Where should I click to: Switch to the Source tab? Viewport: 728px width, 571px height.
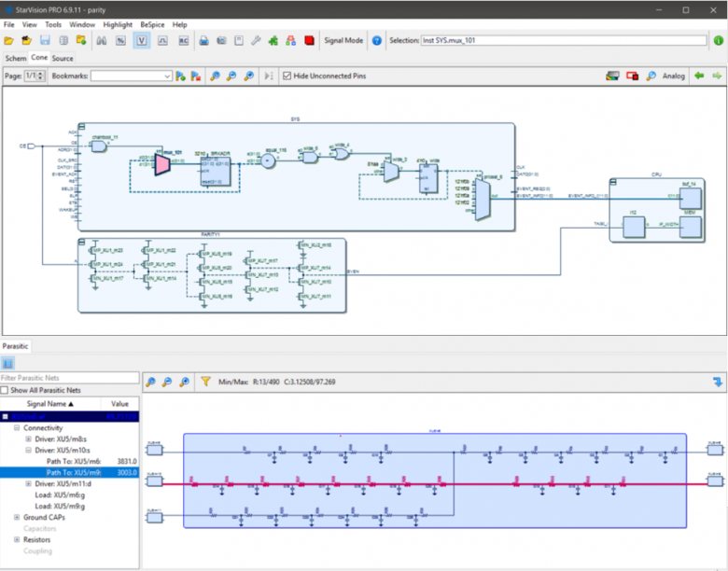(63, 59)
